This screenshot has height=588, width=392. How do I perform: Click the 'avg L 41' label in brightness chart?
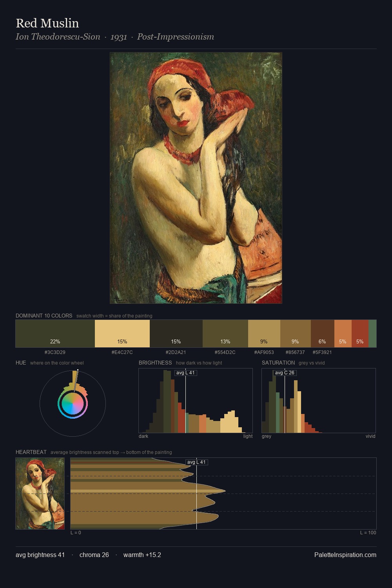point(185,373)
